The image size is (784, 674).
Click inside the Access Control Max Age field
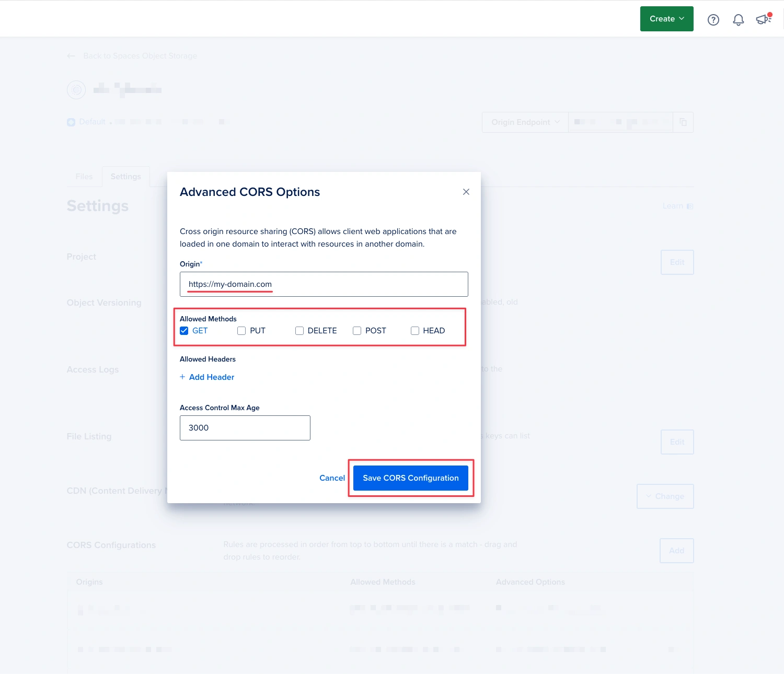(x=245, y=427)
